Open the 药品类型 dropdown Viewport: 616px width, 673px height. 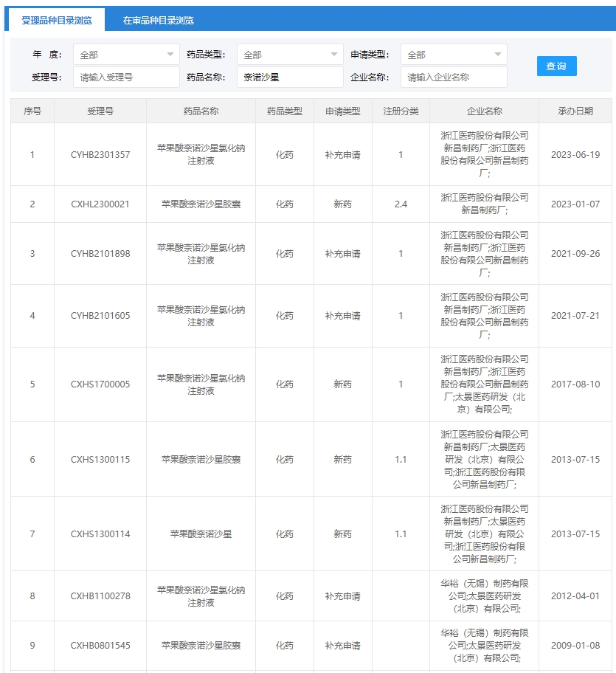290,55
